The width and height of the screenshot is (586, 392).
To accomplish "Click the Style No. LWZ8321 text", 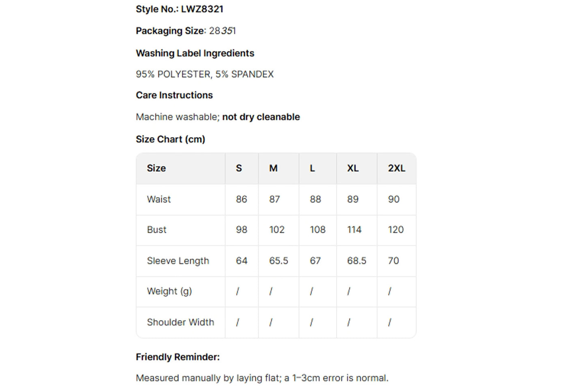I will tap(179, 9).
